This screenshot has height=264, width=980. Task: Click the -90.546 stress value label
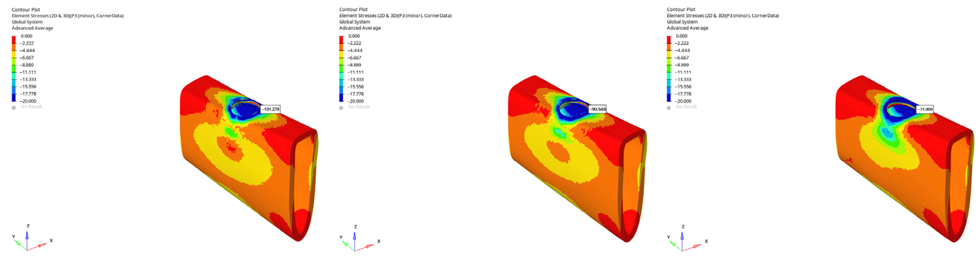click(x=598, y=109)
